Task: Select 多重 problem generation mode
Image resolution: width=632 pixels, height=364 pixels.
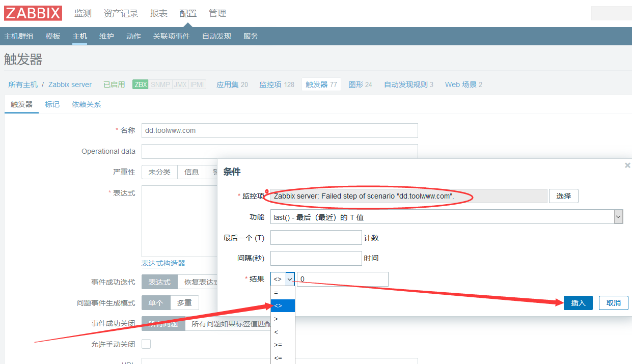Action: 184,302
